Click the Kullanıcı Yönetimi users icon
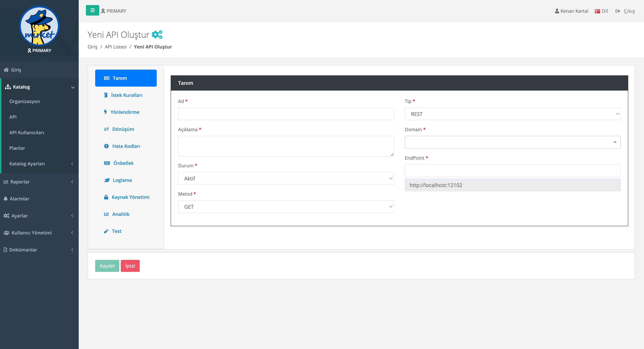 tap(6, 233)
